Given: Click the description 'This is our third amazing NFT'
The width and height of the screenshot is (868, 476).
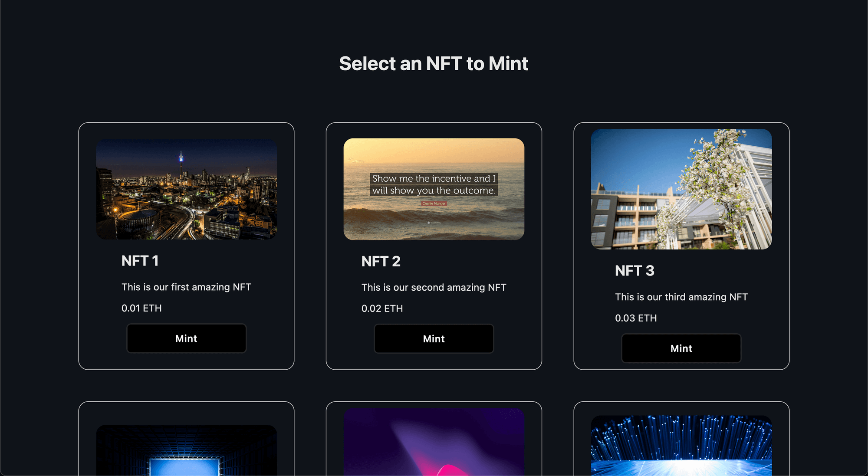Looking at the screenshot, I should point(681,297).
